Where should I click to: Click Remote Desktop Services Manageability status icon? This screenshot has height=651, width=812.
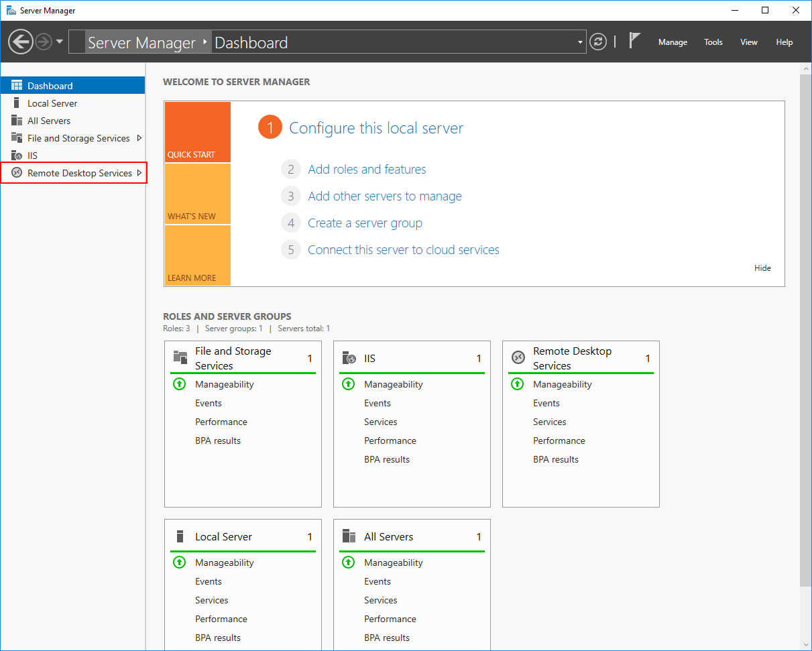coord(517,384)
